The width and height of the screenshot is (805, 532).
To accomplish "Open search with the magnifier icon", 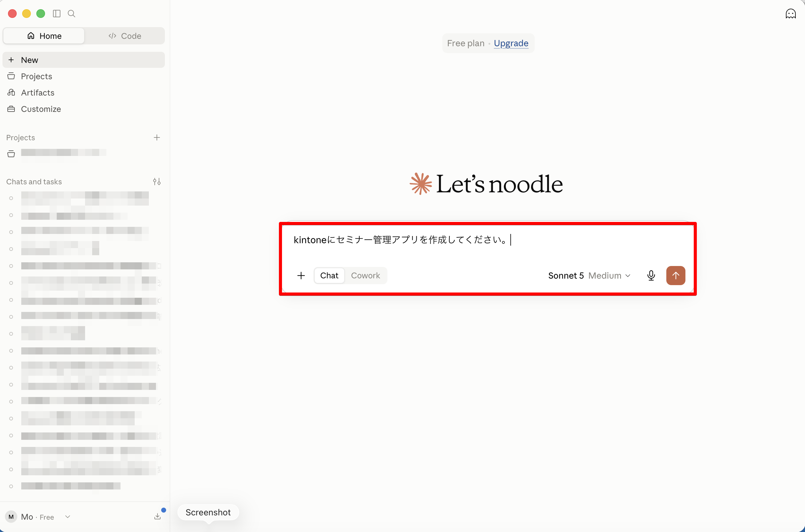I will pos(72,14).
